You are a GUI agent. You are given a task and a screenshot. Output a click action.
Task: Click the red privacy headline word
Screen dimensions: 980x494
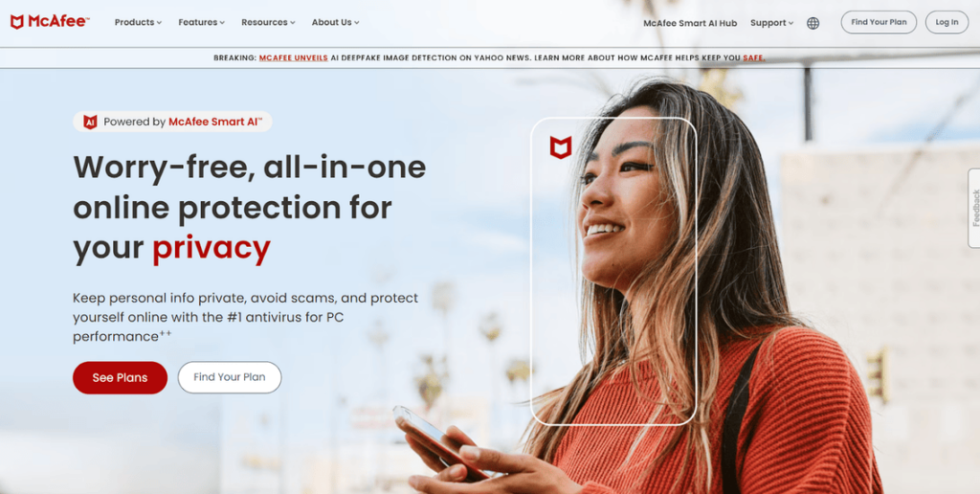[212, 248]
